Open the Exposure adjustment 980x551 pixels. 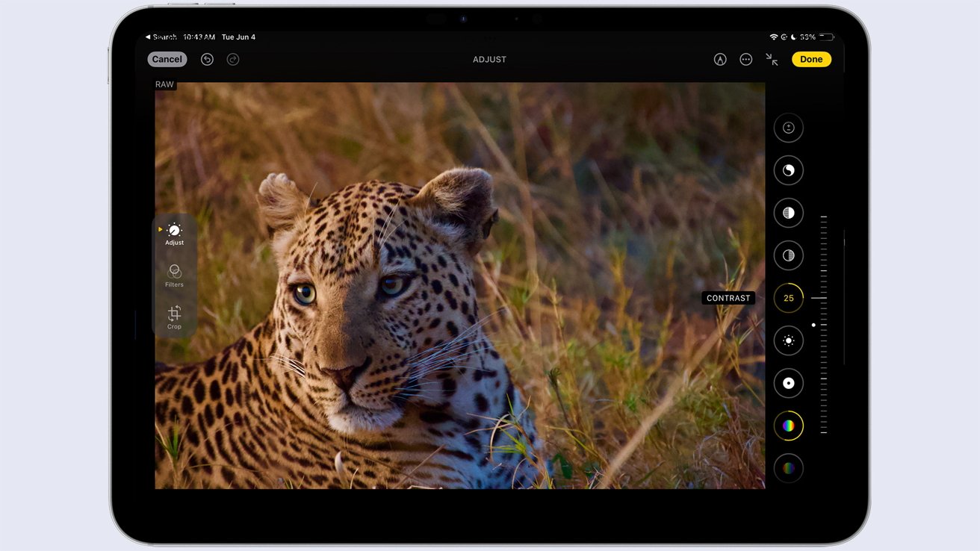tap(788, 170)
